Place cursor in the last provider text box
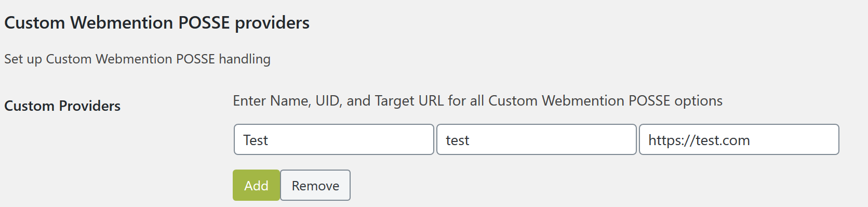 click(739, 139)
